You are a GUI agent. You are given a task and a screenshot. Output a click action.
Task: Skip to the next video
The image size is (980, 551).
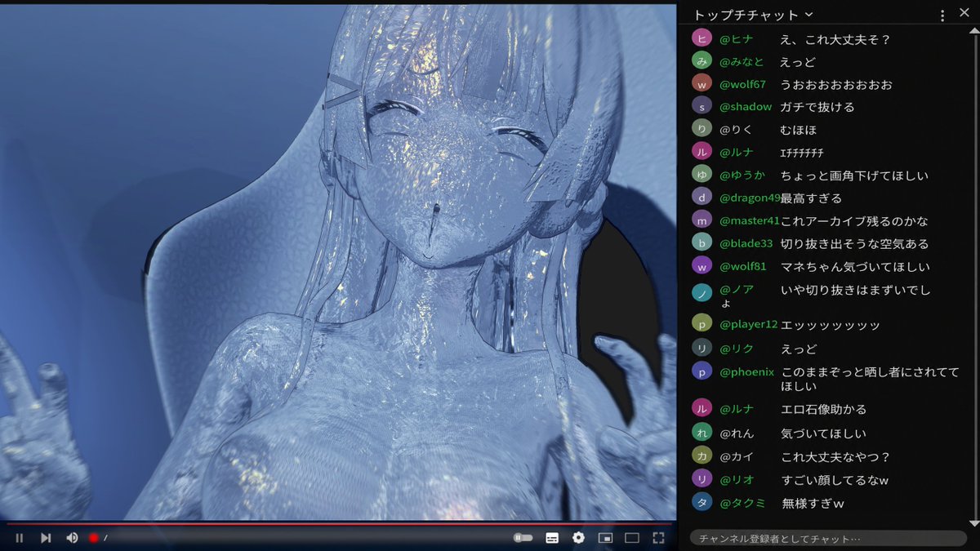point(46,538)
